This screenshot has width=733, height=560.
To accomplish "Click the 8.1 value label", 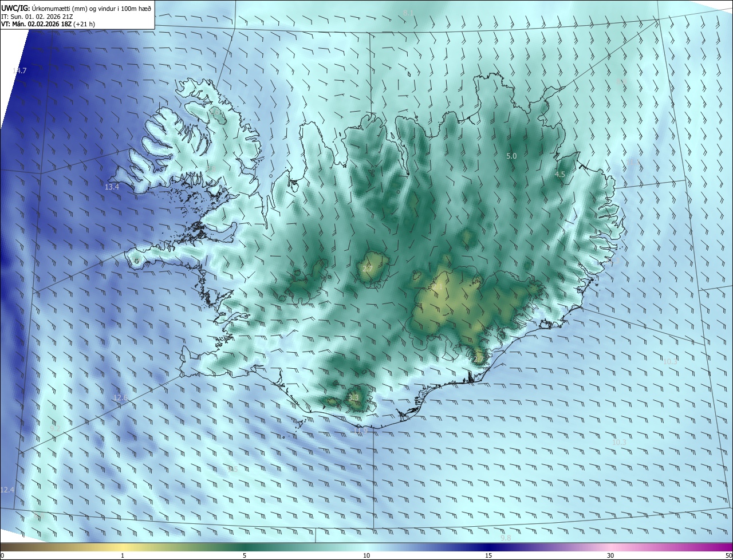I will pos(408,13).
